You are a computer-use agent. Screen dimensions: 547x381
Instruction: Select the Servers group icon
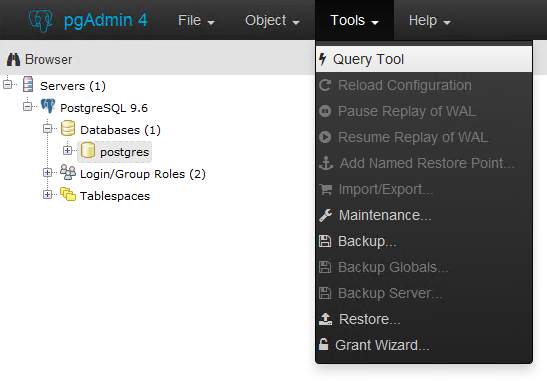pos(28,84)
